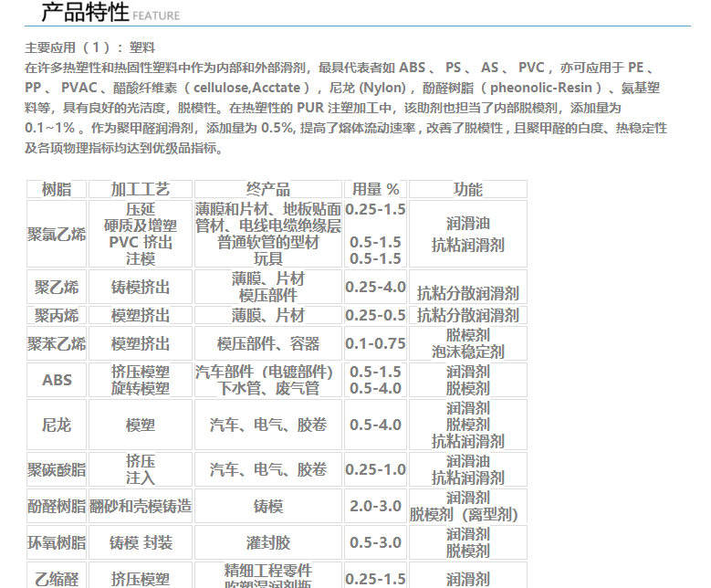
Task: Click the 终产品 column header
Action: tap(268, 189)
